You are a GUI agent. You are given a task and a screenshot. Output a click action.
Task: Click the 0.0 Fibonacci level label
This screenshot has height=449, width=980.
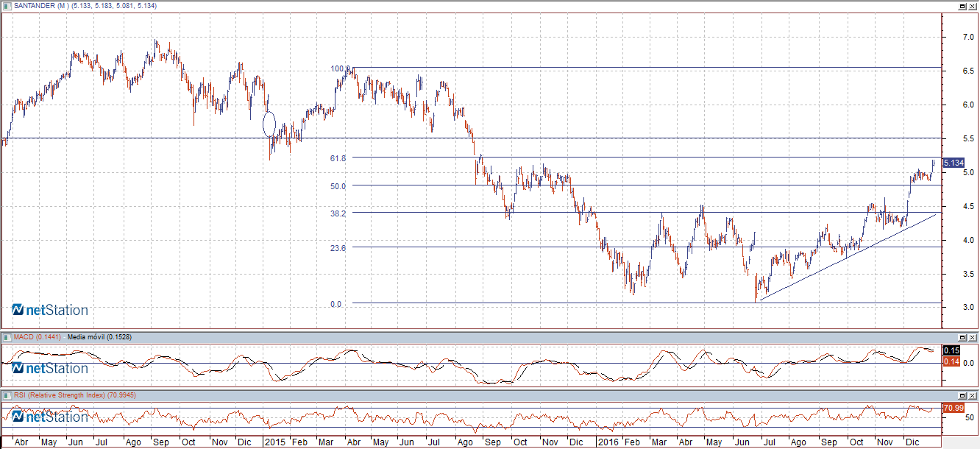(335, 303)
